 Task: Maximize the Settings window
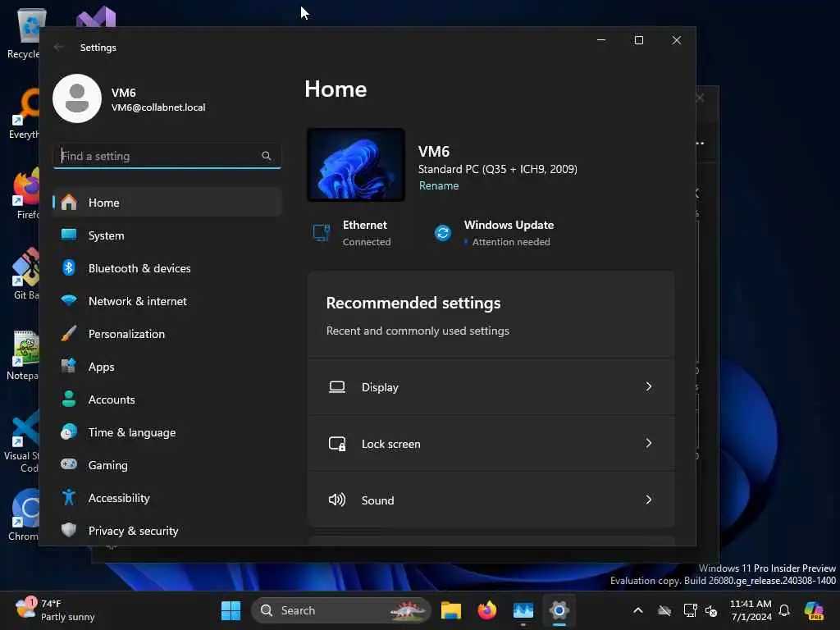click(638, 40)
